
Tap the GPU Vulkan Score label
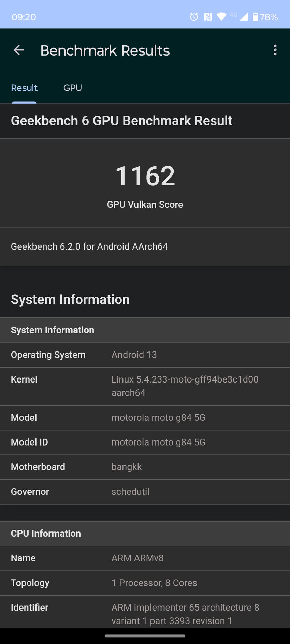click(x=145, y=205)
